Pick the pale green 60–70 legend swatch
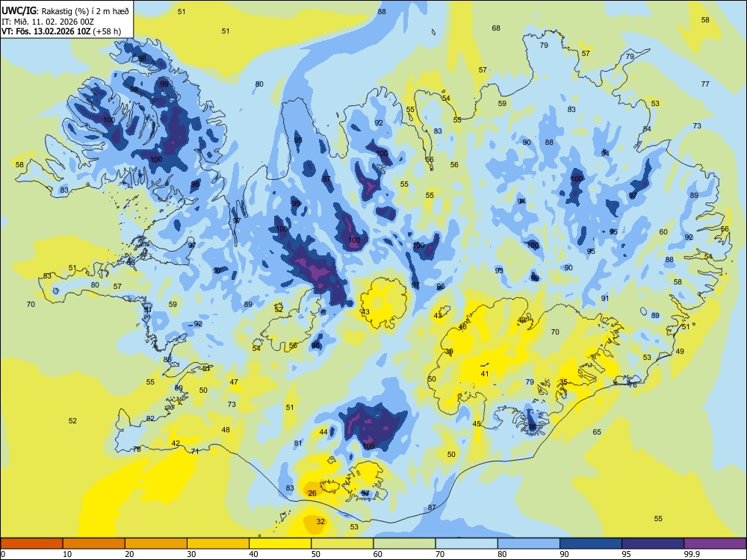 click(x=404, y=544)
